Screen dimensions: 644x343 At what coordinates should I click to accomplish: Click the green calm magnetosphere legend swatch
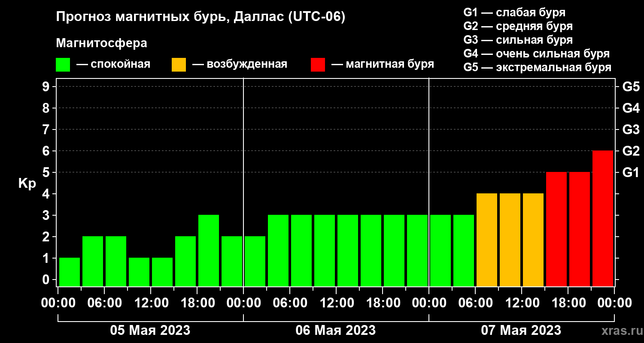click(x=63, y=65)
